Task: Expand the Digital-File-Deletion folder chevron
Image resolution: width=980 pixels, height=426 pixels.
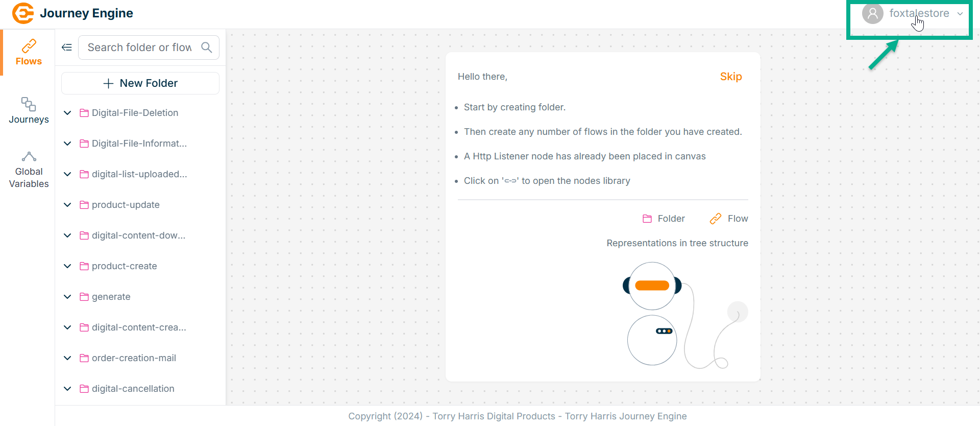Action: [67, 113]
